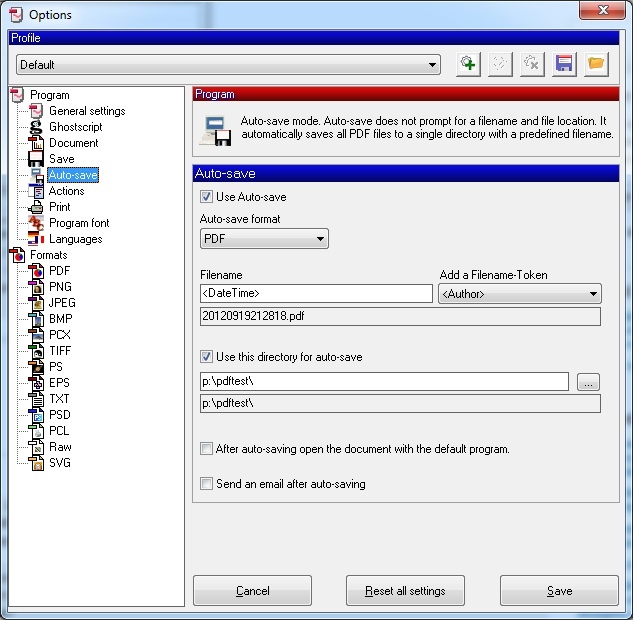Click the save profile floppy icon
633x620 pixels.
[564, 64]
